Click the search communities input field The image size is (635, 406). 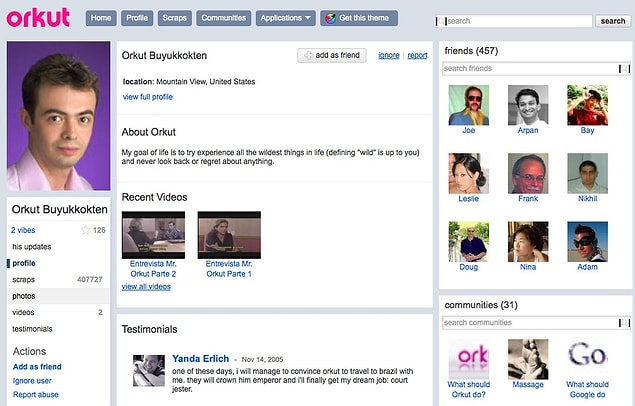pyautogui.click(x=536, y=323)
